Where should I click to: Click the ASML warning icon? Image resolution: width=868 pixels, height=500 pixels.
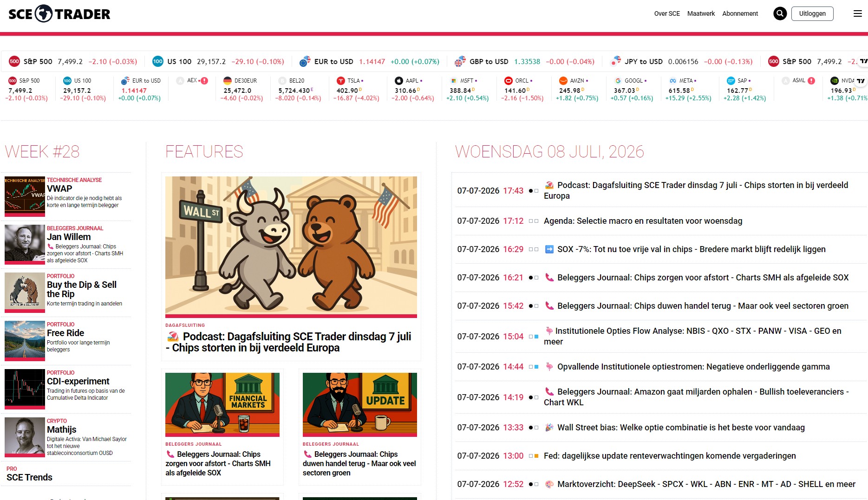(x=811, y=81)
